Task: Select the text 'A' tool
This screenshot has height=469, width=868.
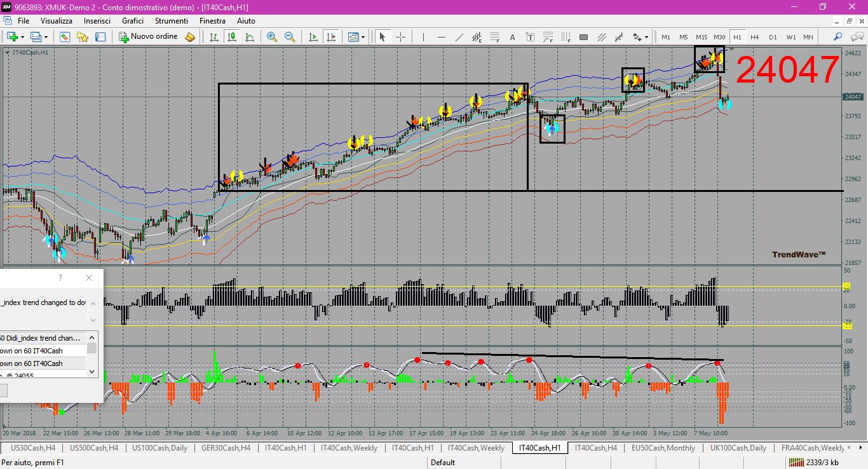Action: 512,37
